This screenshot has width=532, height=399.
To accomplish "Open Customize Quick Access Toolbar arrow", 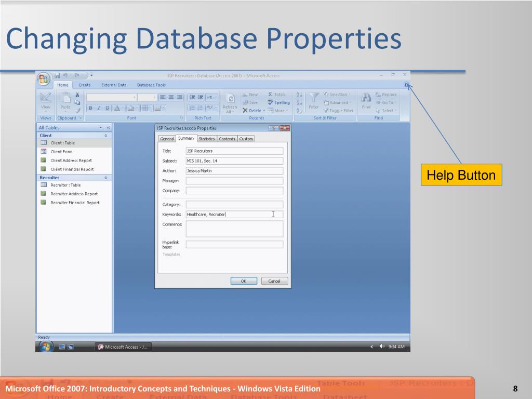I will coord(91,75).
